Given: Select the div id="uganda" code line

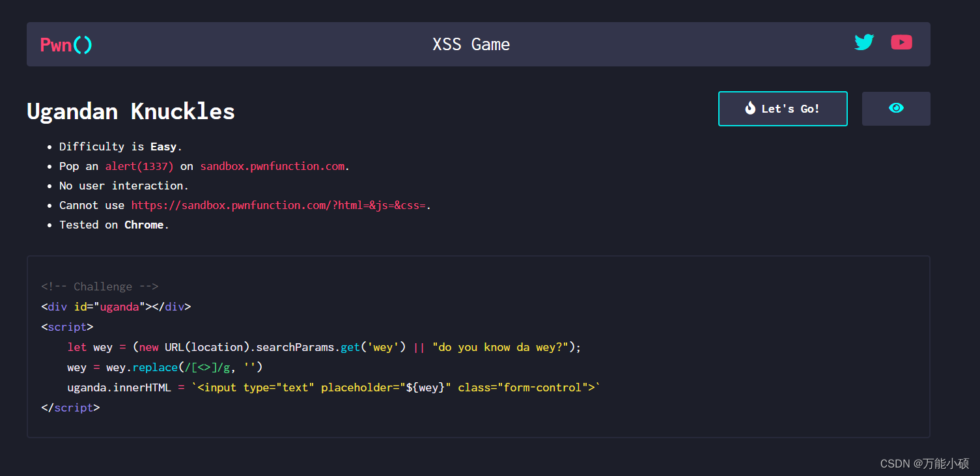Looking at the screenshot, I should tap(116, 307).
